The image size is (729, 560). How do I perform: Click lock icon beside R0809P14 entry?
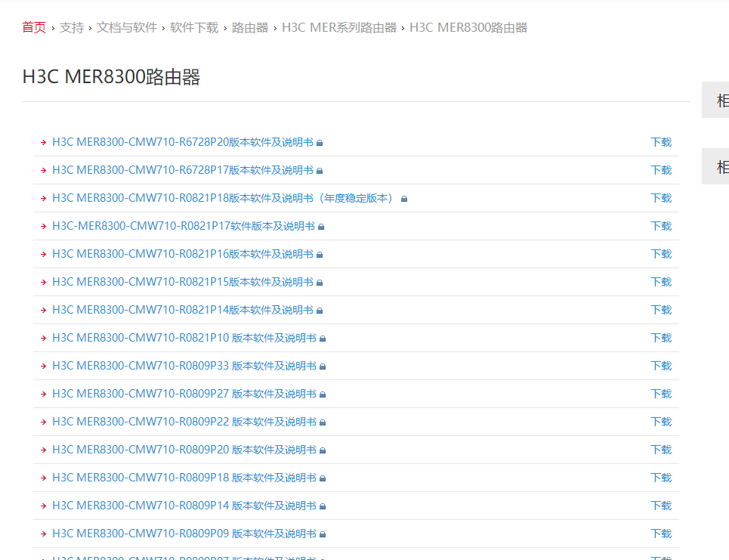pyautogui.click(x=323, y=506)
